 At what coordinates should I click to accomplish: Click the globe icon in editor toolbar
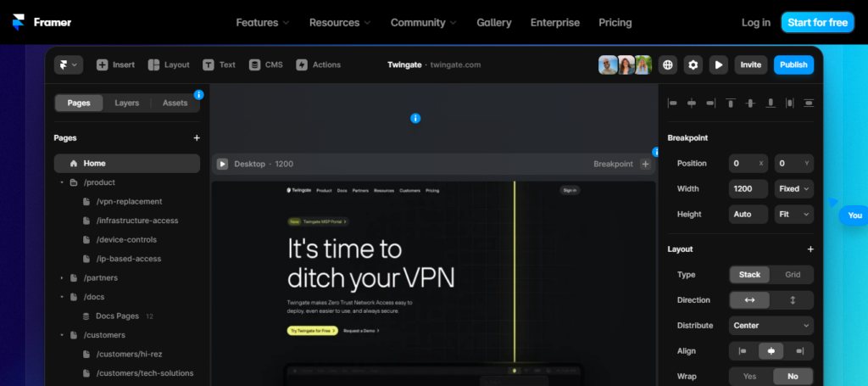click(x=668, y=64)
